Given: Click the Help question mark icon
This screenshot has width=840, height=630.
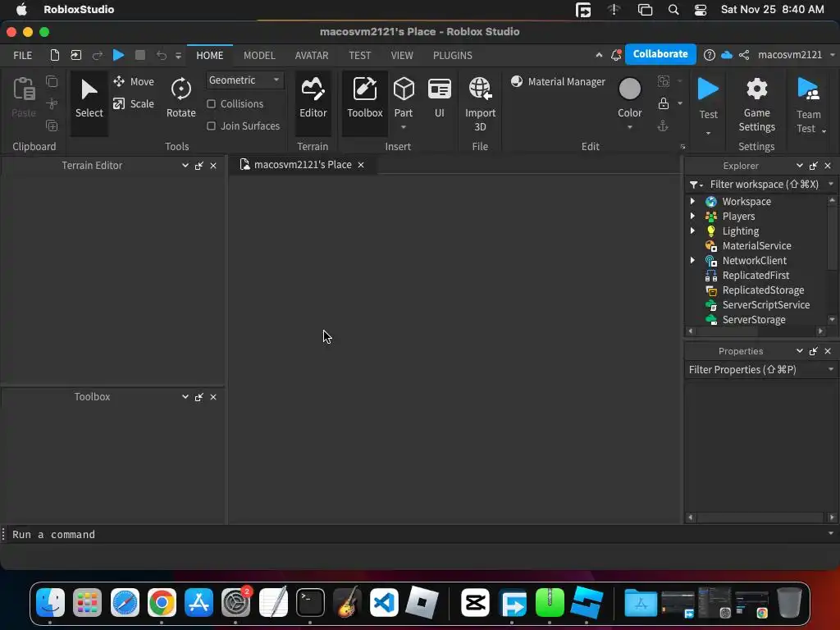Looking at the screenshot, I should (x=710, y=55).
